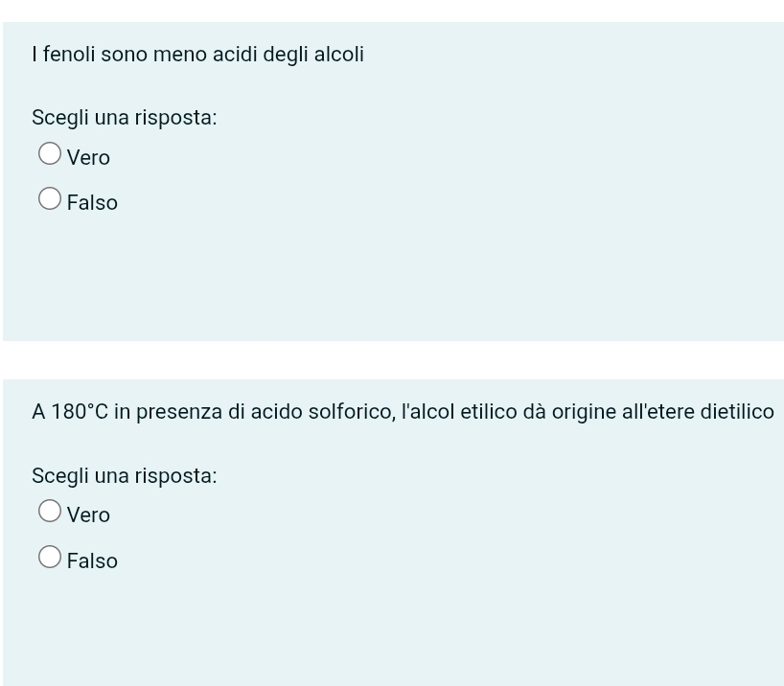Select Vero radio button for fenoli question
784x686 pixels.
(50, 153)
